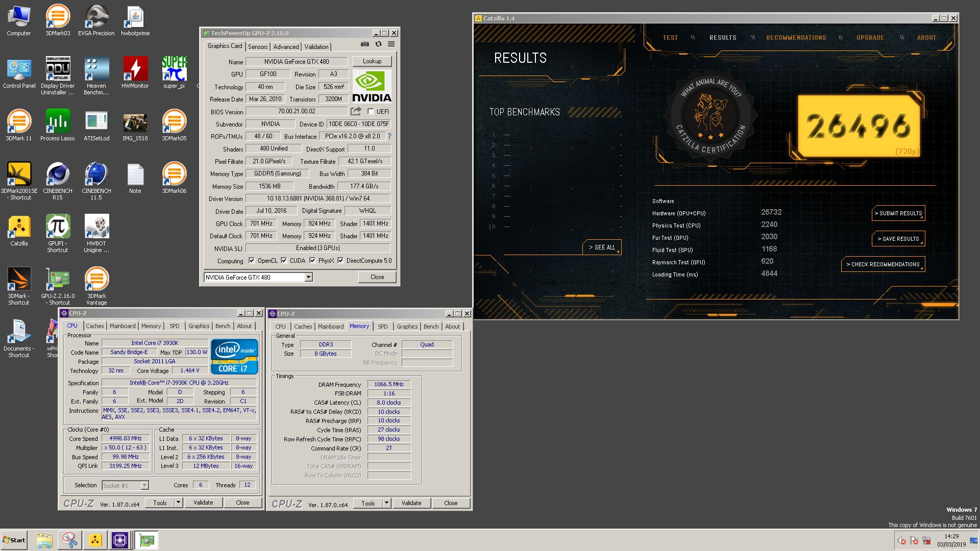Viewport: 980px width, 551px height.
Task: Click the CPU-Z taskbar icon
Action: pos(120,540)
